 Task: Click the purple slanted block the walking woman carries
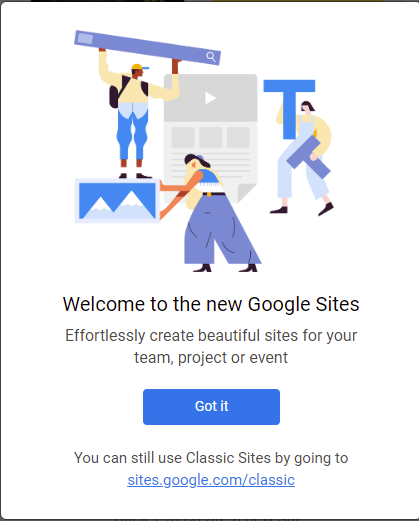coord(308,157)
